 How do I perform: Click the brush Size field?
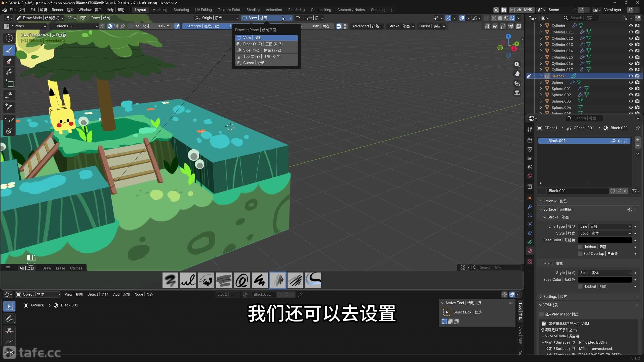click(150, 26)
